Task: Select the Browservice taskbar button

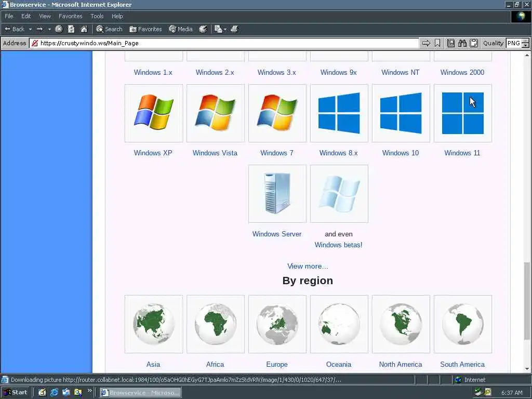Action: click(x=140, y=393)
